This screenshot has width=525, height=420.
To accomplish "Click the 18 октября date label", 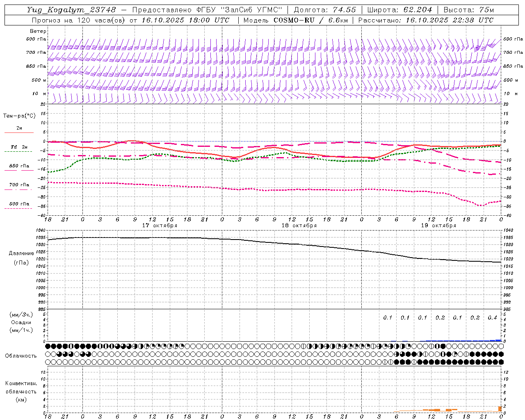I will point(299,226).
